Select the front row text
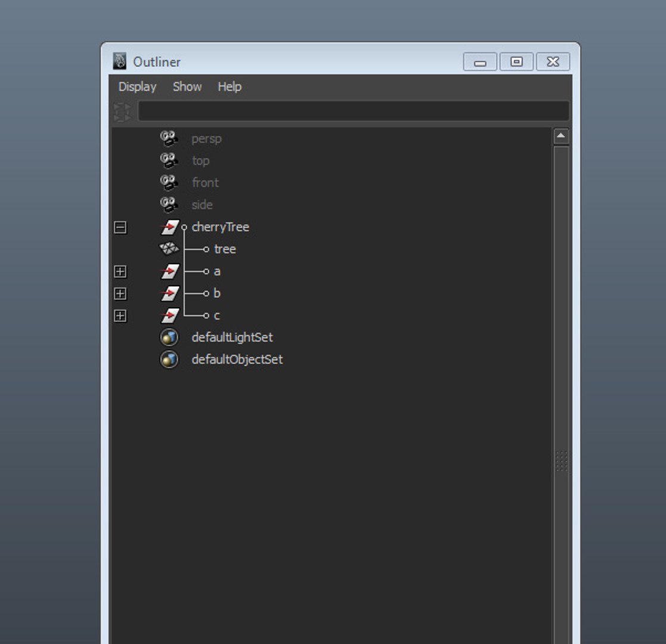Screen dimensions: 666x644 pos(205,182)
